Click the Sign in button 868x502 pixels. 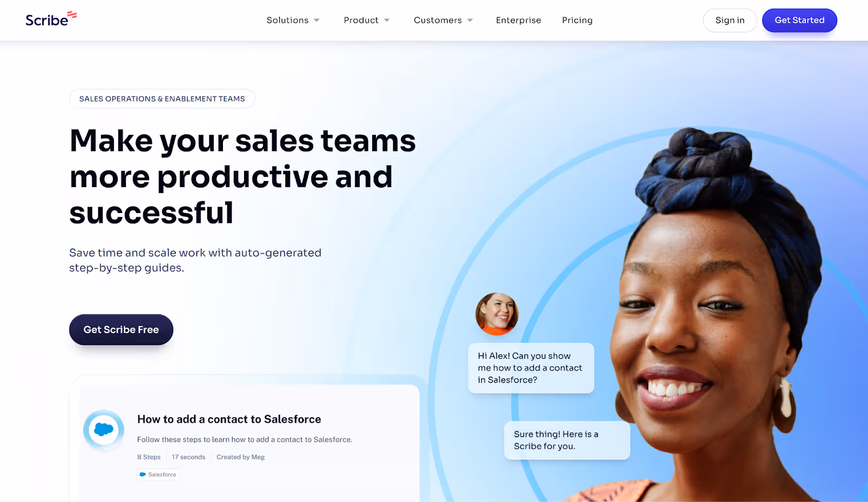(x=730, y=20)
